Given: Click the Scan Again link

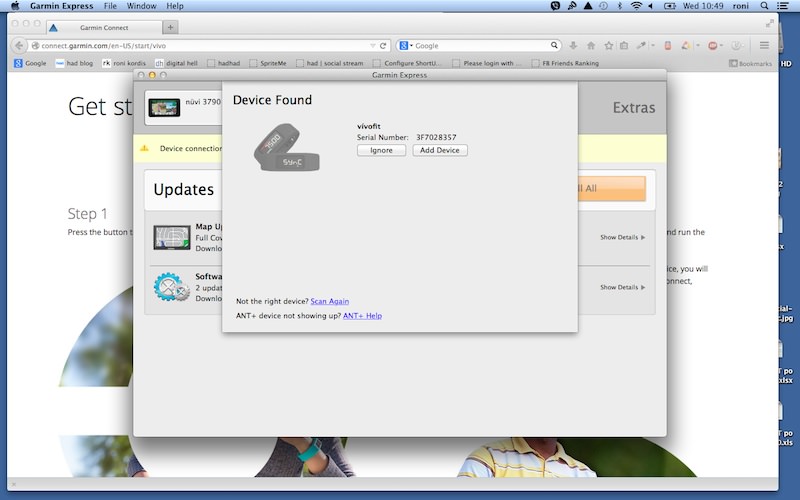Looking at the screenshot, I should coord(329,301).
